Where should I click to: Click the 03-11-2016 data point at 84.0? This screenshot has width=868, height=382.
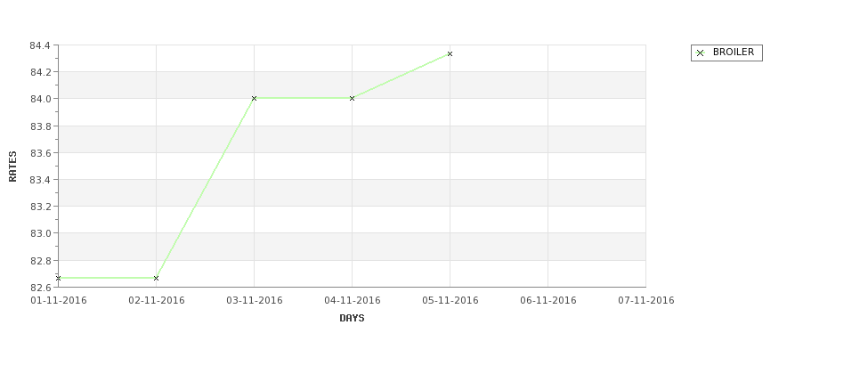[254, 98]
